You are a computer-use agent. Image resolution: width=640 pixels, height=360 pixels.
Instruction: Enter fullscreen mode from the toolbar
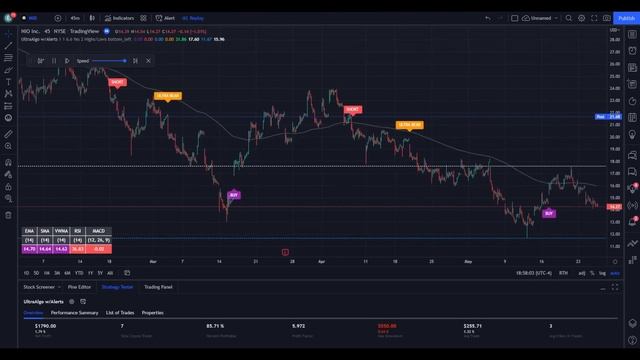594,18
